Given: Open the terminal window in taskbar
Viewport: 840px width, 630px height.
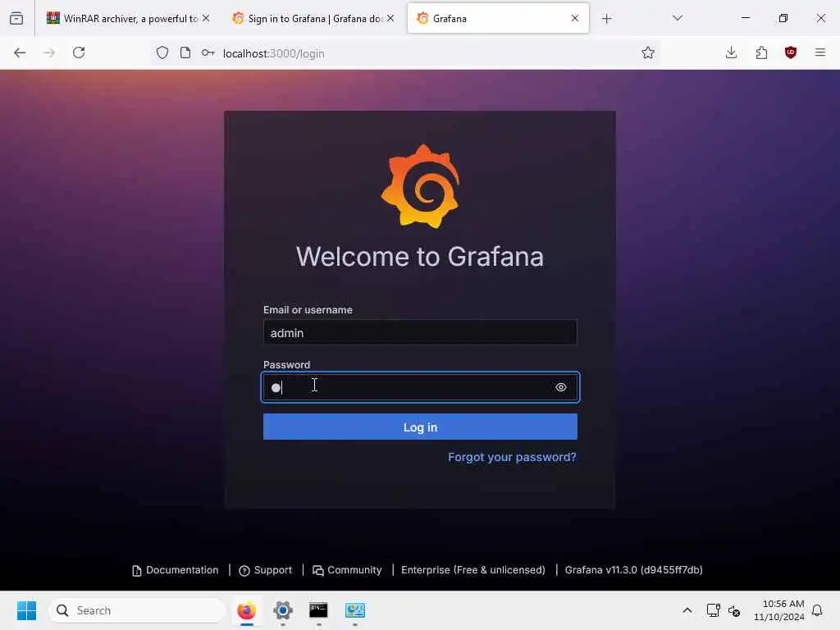Looking at the screenshot, I should (x=319, y=610).
